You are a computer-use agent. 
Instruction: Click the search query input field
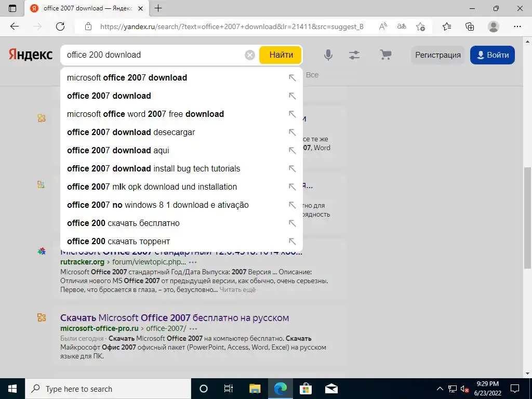[153, 55]
